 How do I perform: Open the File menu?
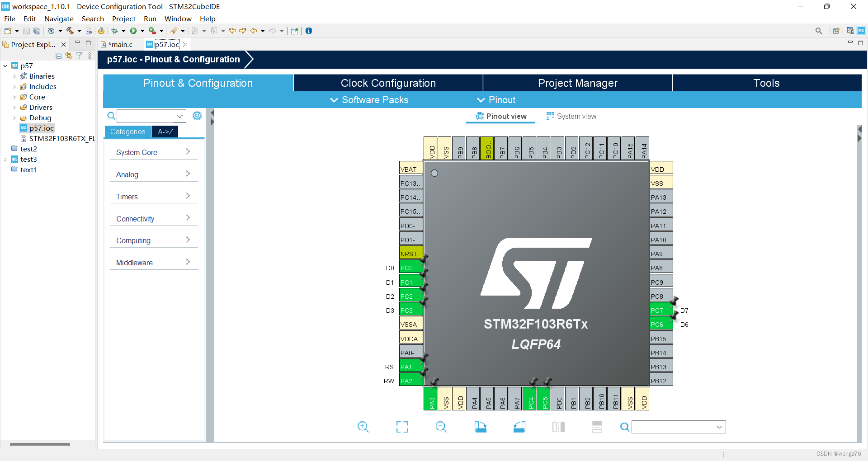9,19
